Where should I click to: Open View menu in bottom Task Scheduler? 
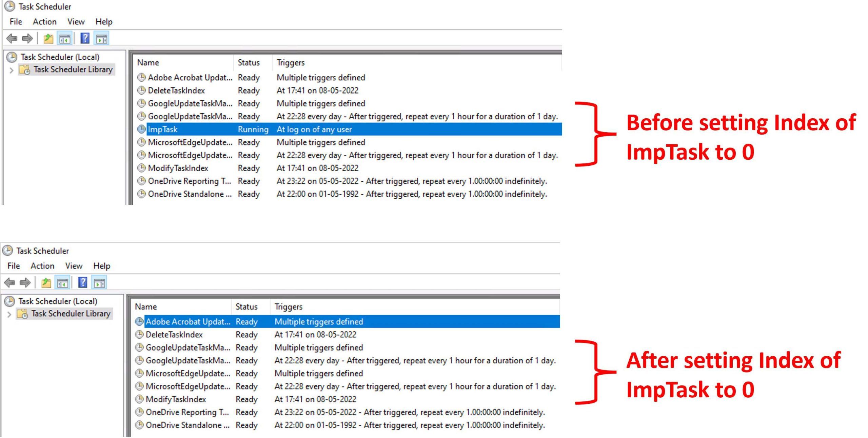tap(74, 266)
